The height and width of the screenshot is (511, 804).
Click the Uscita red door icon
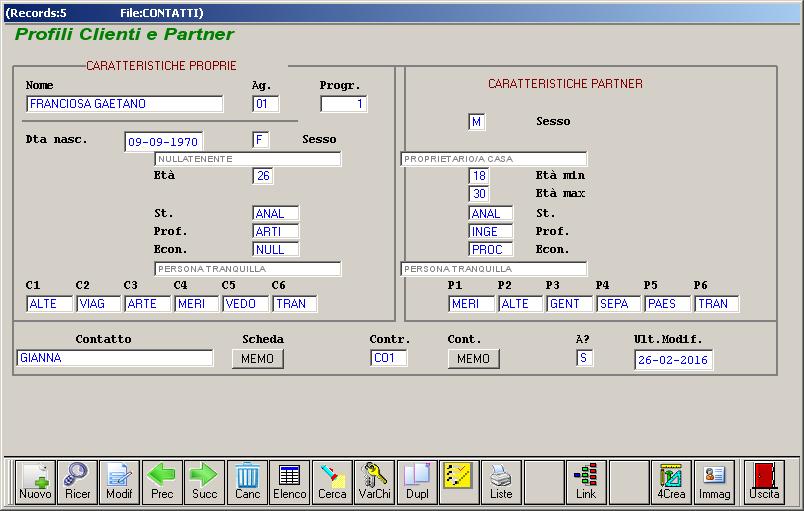tap(764, 482)
